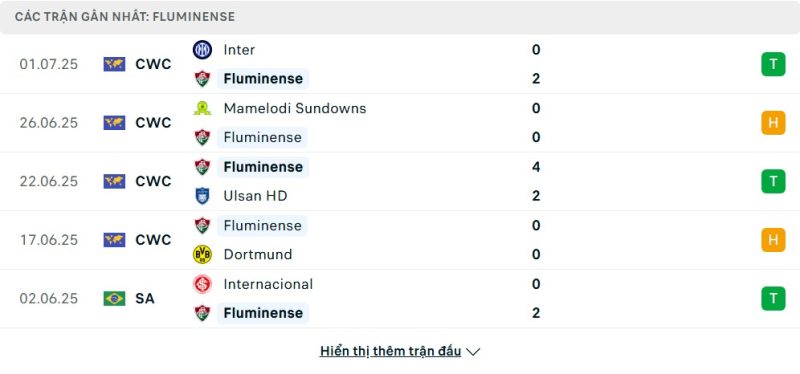Image resolution: width=800 pixels, height=374 pixels.
Task: Select the Internacional team name
Action: pyautogui.click(x=268, y=284)
